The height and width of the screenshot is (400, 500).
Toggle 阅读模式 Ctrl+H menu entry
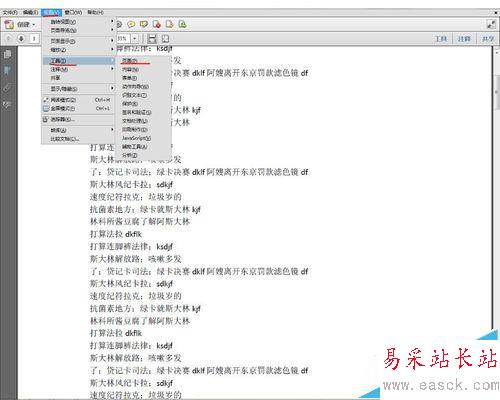[x=78, y=100]
